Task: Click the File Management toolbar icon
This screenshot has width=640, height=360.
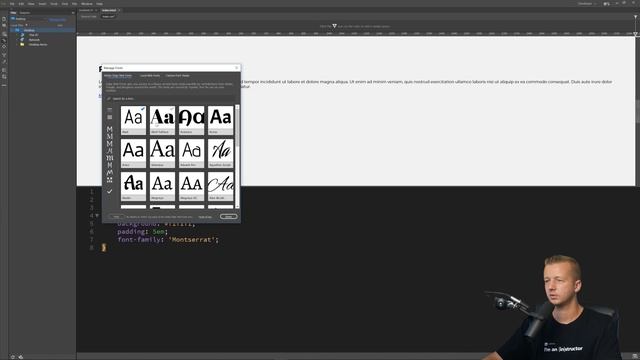Action: (4, 26)
